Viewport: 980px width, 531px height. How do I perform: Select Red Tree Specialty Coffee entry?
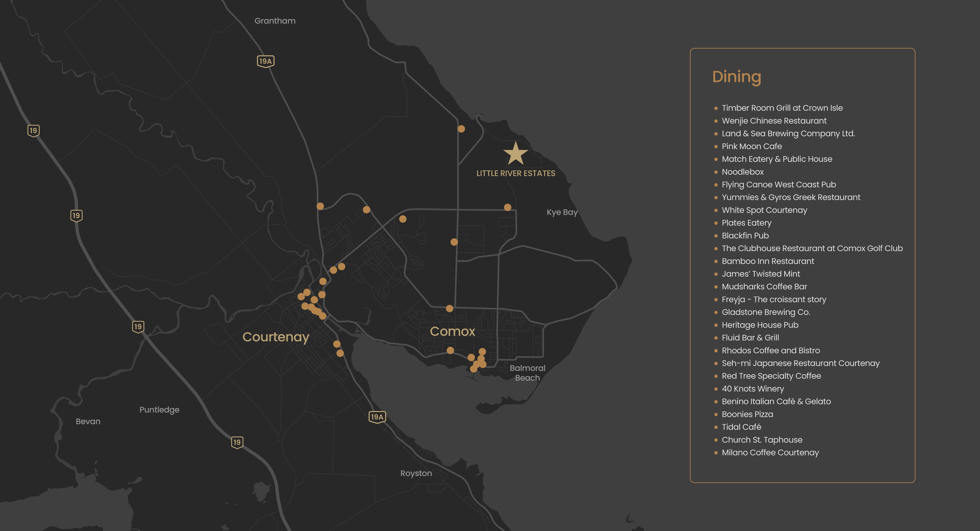tap(771, 376)
